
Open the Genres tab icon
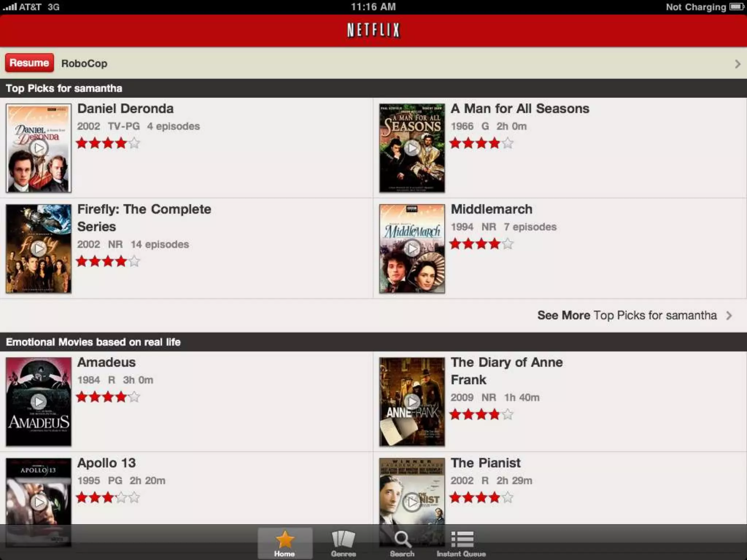coord(343,539)
